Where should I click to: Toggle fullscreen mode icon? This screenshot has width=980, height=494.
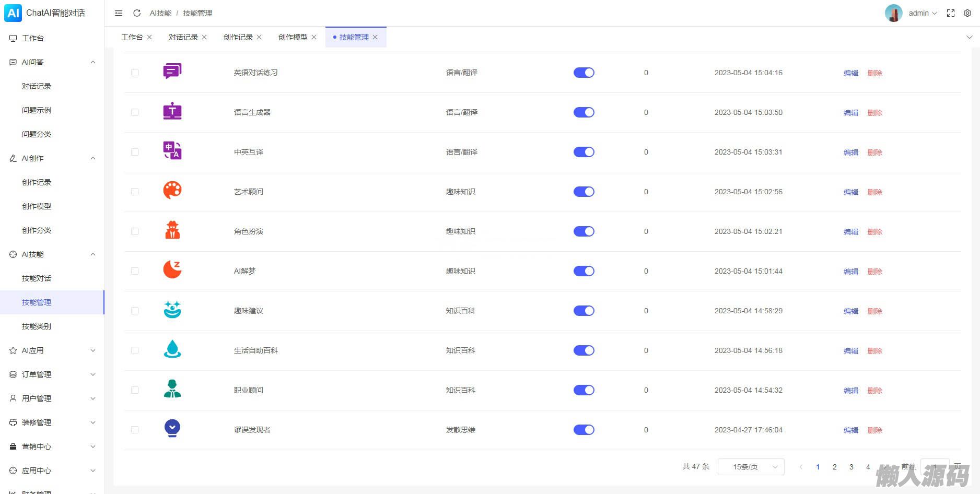click(x=951, y=13)
